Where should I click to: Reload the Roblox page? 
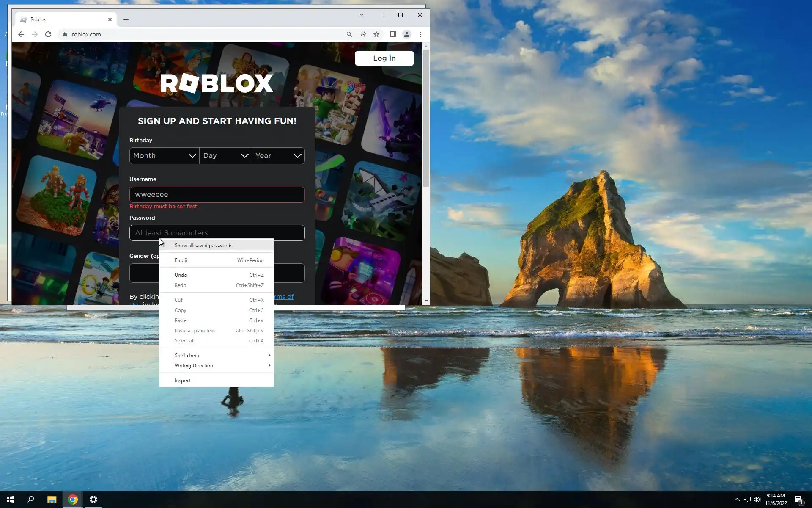(x=48, y=34)
